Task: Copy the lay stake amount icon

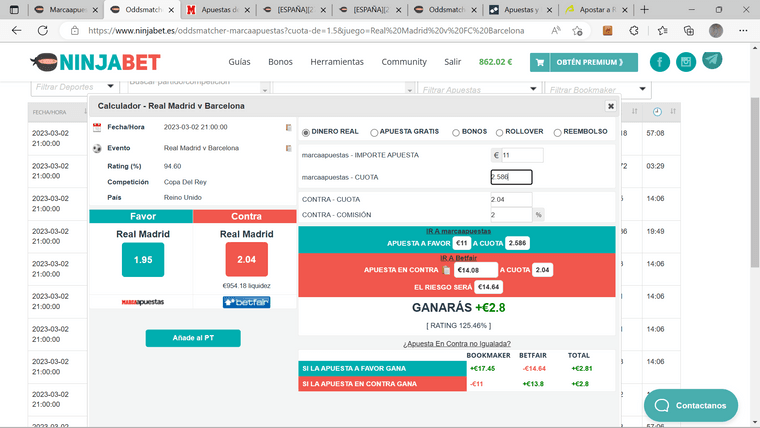Action: click(446, 270)
